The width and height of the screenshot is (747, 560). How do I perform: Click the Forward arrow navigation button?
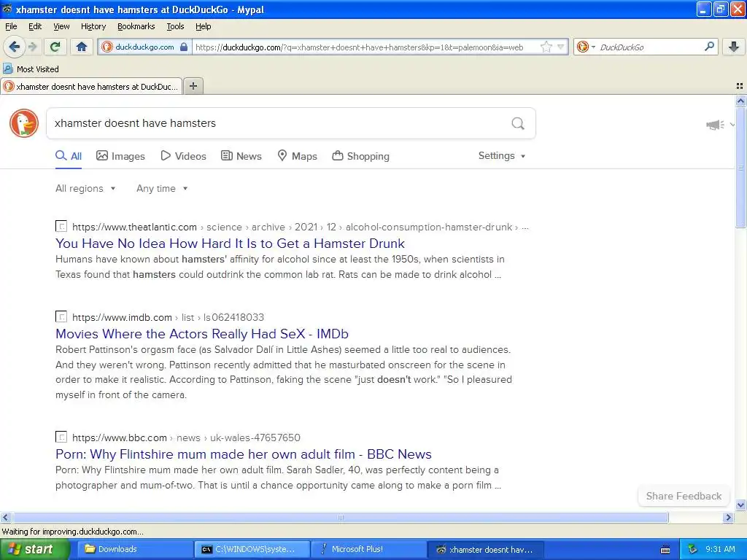click(x=32, y=47)
